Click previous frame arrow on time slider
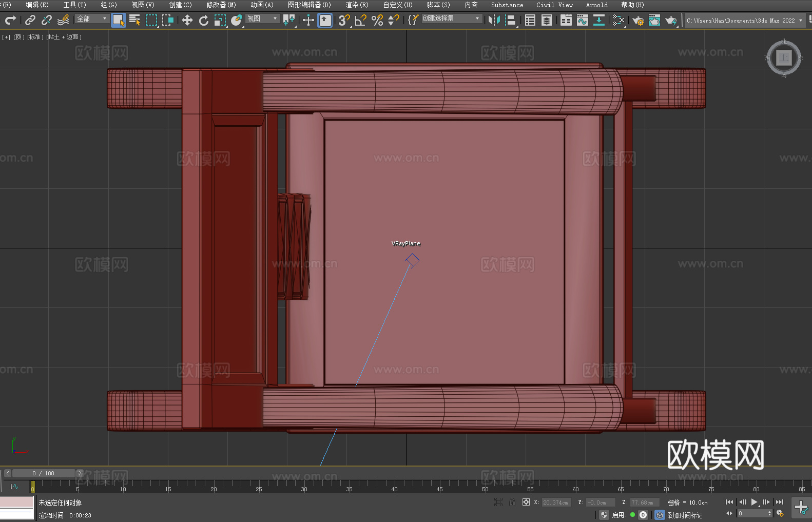This screenshot has height=522, width=812. [x=8, y=473]
